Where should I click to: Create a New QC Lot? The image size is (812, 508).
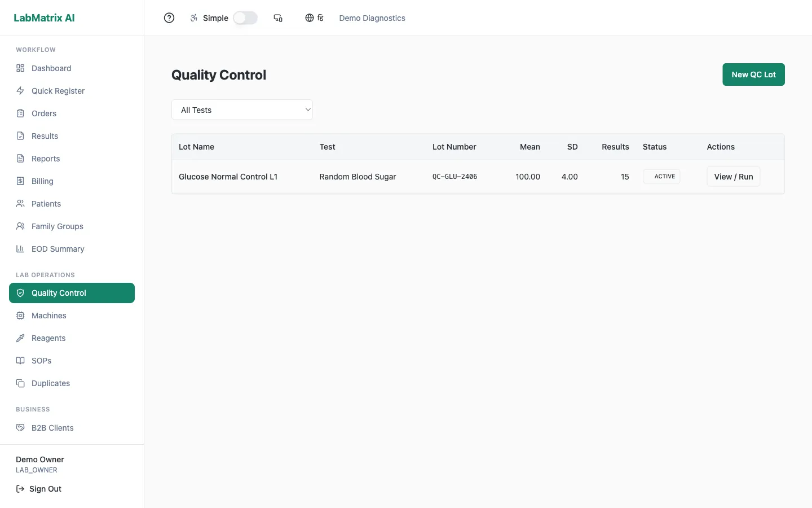(753, 75)
